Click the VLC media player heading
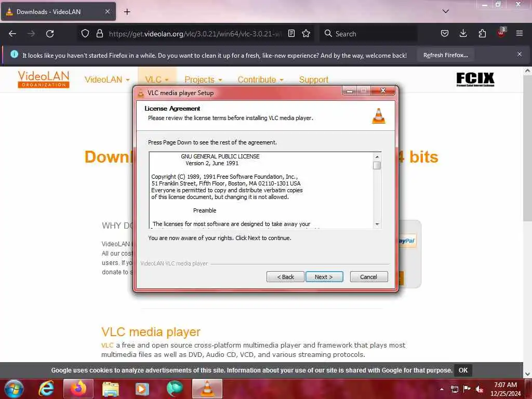Image resolution: width=532 pixels, height=399 pixels. click(x=151, y=331)
